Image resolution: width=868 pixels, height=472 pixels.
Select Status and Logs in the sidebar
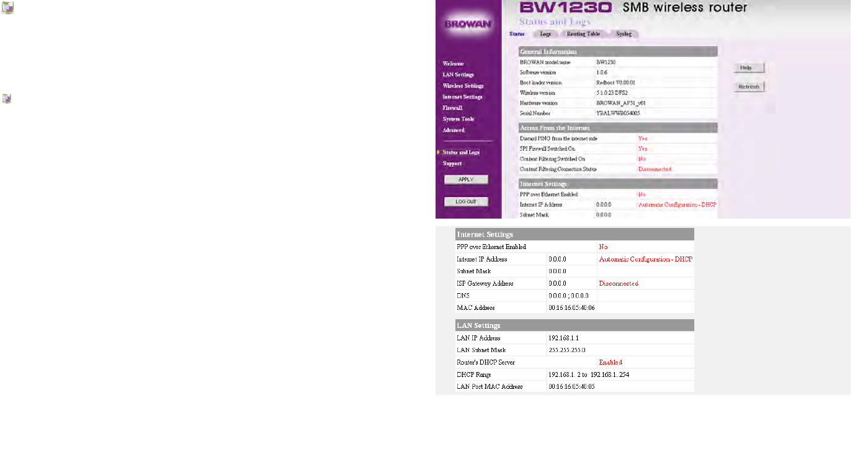(x=461, y=153)
